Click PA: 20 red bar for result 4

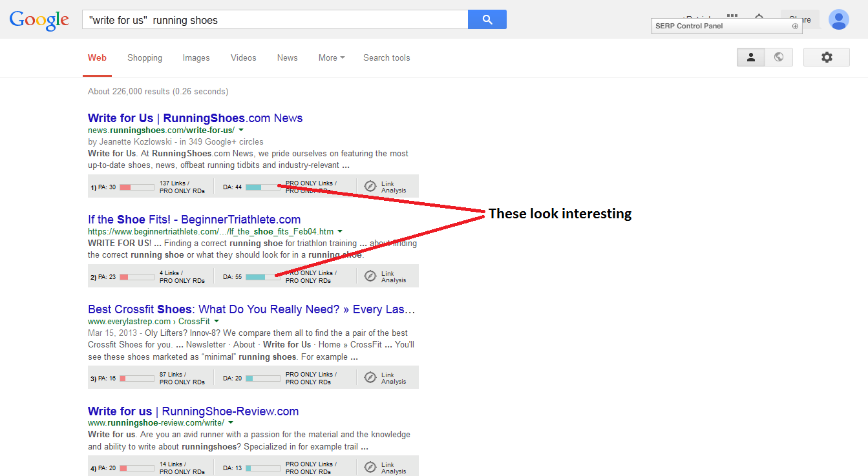137,468
